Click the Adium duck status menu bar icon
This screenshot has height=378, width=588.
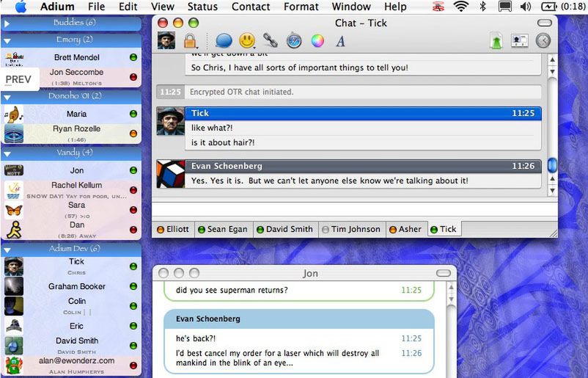tap(438, 7)
